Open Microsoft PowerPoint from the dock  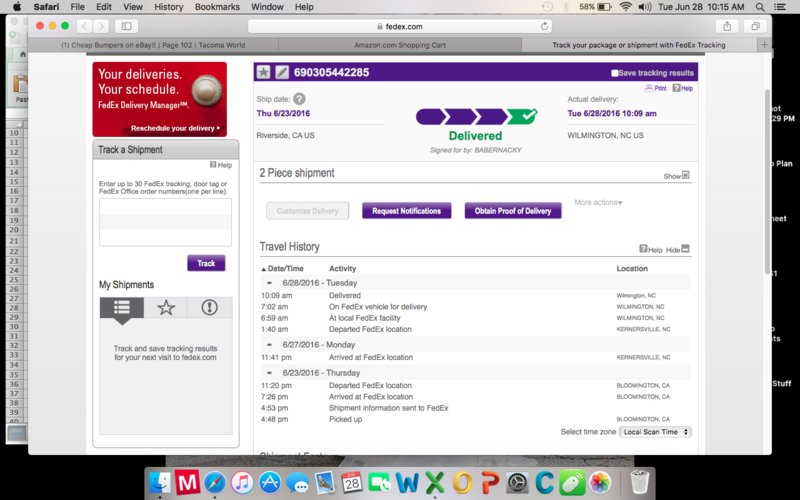[490, 482]
